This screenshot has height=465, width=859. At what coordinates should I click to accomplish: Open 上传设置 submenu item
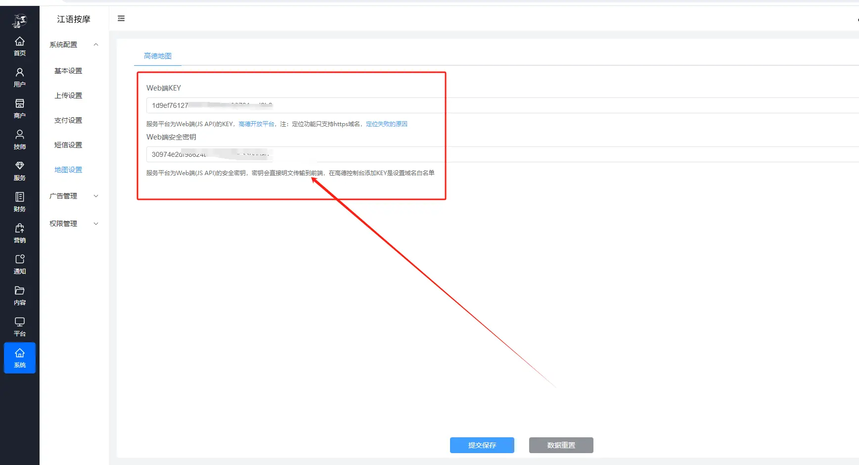68,95
